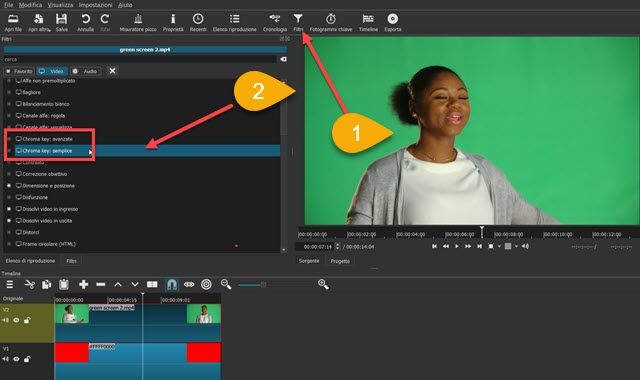Overwrite clip with down chevron icon

[x=135, y=284]
